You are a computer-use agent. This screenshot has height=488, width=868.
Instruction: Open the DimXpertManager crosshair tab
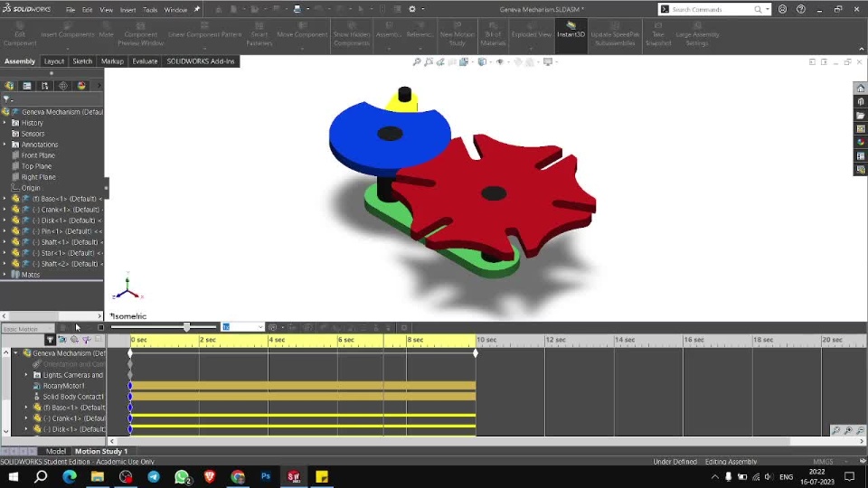click(63, 86)
